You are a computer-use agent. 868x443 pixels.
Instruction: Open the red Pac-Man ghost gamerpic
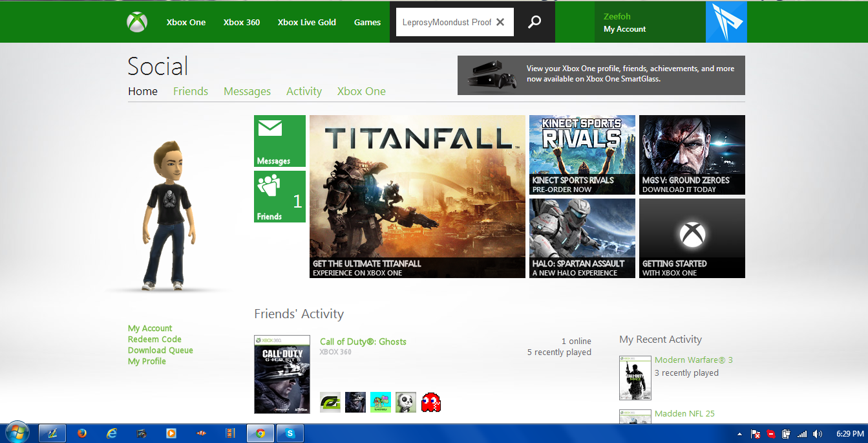point(431,402)
